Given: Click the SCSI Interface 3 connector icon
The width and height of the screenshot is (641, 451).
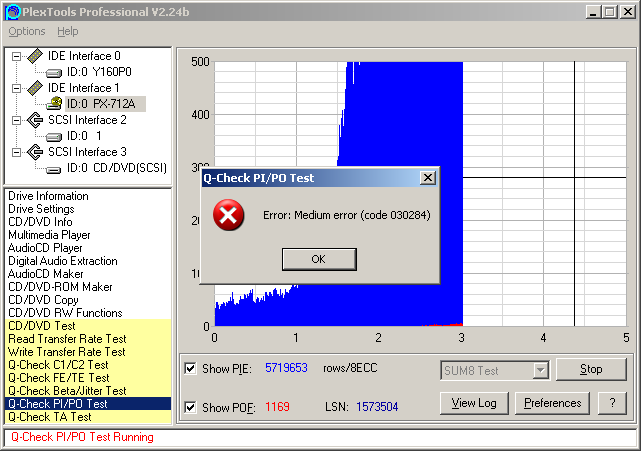Looking at the screenshot, I should 35,152.
